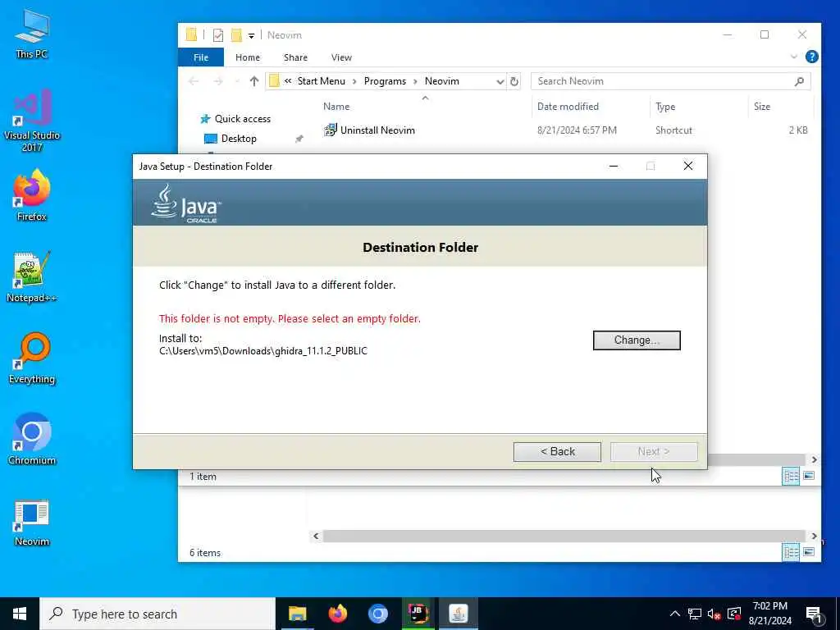Click the lower horizontal scrollbar track
Screen dimensions: 840x630
pyautogui.click(x=564, y=536)
